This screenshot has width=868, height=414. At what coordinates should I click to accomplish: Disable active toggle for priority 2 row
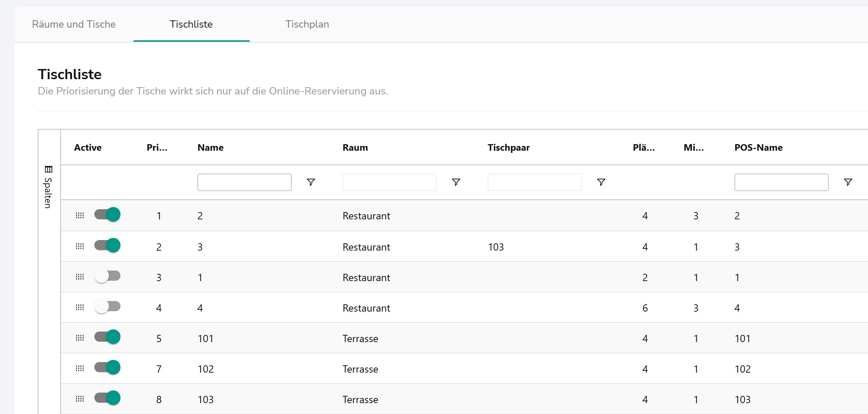point(107,245)
